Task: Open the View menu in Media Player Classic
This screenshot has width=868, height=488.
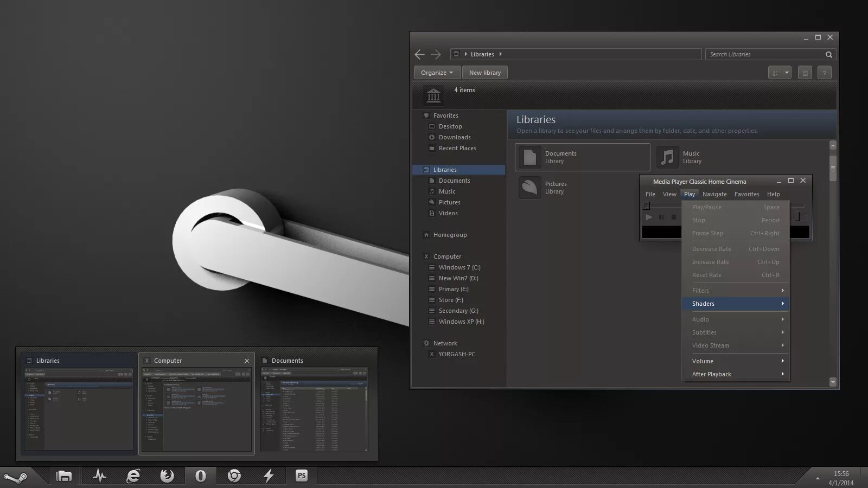Action: 669,194
